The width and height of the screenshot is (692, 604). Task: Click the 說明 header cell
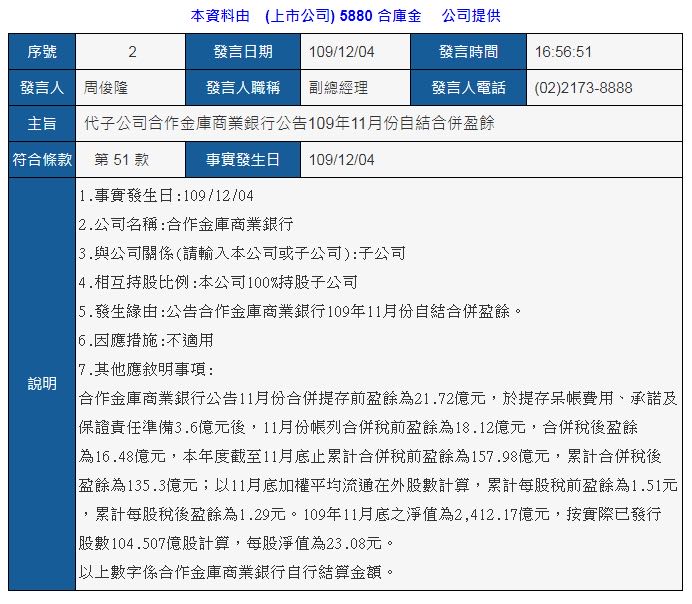pyautogui.click(x=42, y=384)
